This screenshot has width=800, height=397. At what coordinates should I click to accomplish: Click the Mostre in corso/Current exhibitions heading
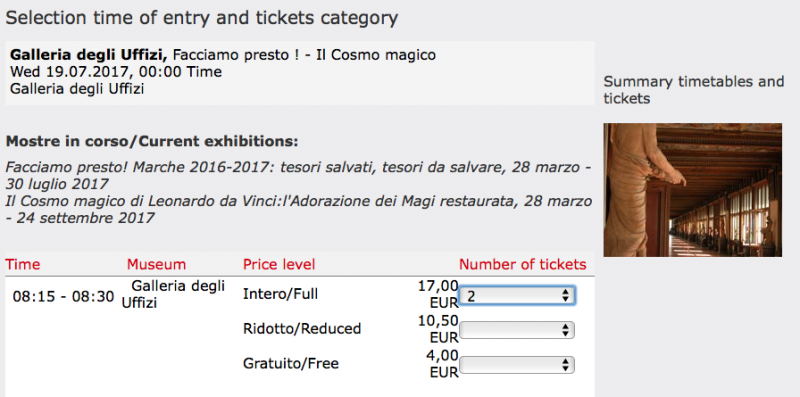tap(152, 141)
